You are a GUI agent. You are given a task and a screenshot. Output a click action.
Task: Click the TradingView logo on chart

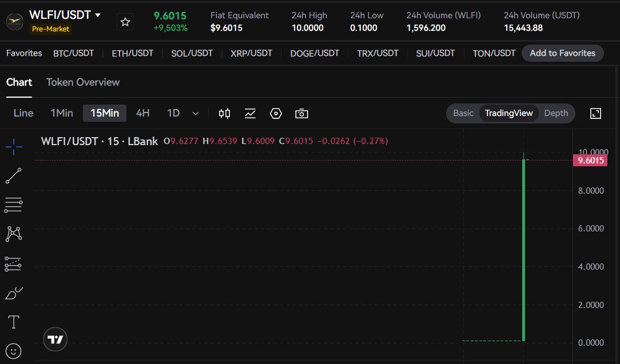(x=55, y=339)
